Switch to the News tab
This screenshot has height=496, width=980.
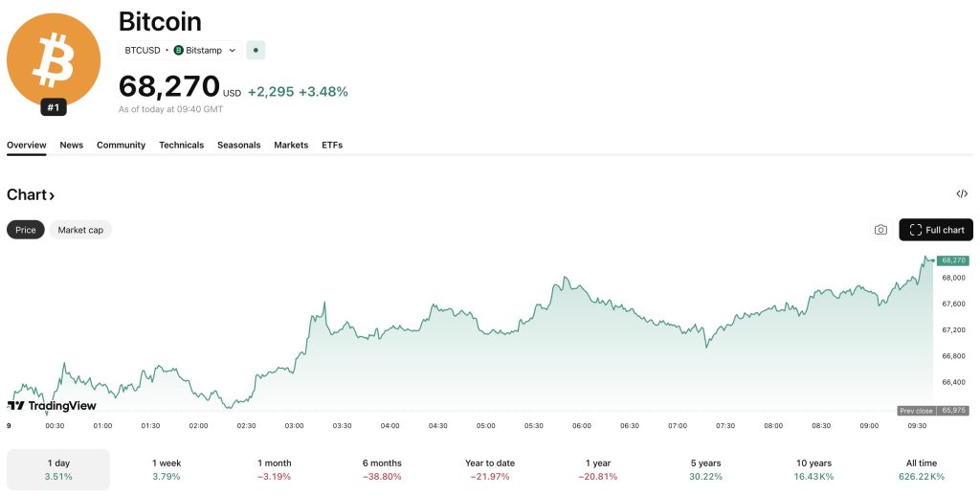[72, 145]
